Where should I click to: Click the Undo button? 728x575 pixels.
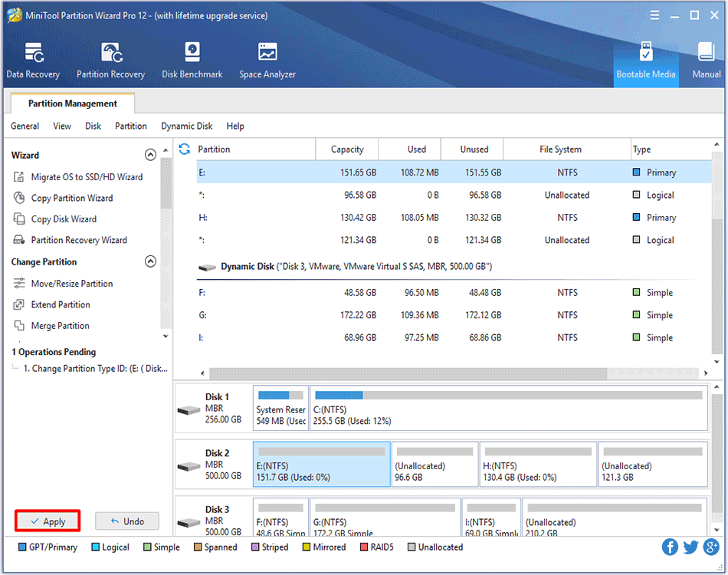pos(127,521)
